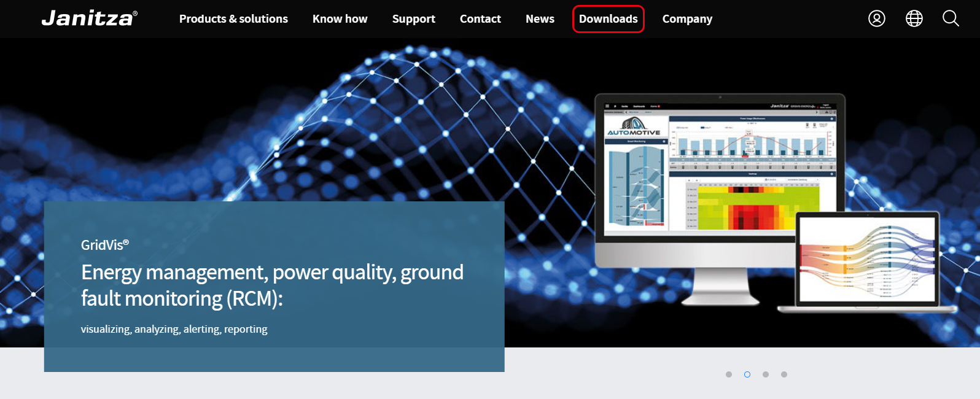980x399 pixels.
Task: Go to the Support menu
Action: tap(414, 19)
